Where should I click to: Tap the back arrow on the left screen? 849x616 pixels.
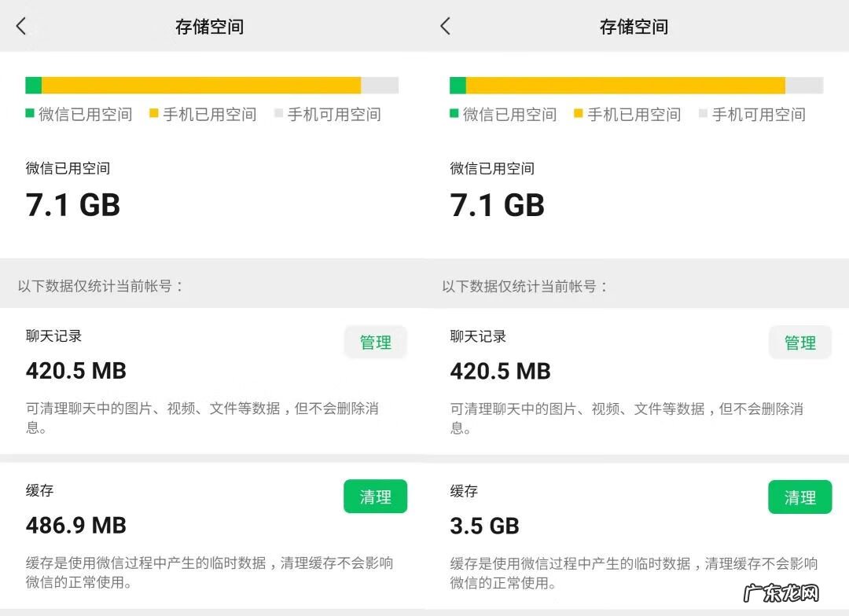click(x=21, y=26)
